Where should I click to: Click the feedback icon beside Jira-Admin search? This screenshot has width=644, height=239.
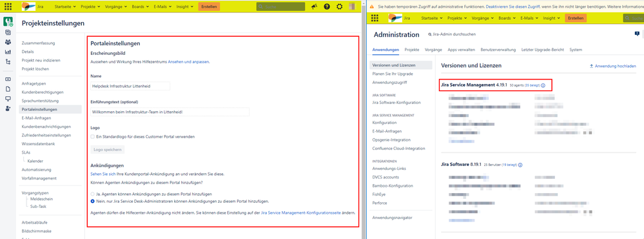point(637,34)
